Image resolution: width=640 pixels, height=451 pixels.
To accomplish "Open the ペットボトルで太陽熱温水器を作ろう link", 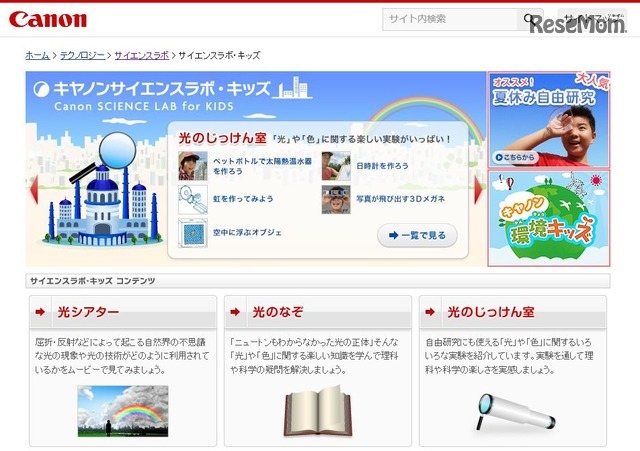I will (x=262, y=166).
